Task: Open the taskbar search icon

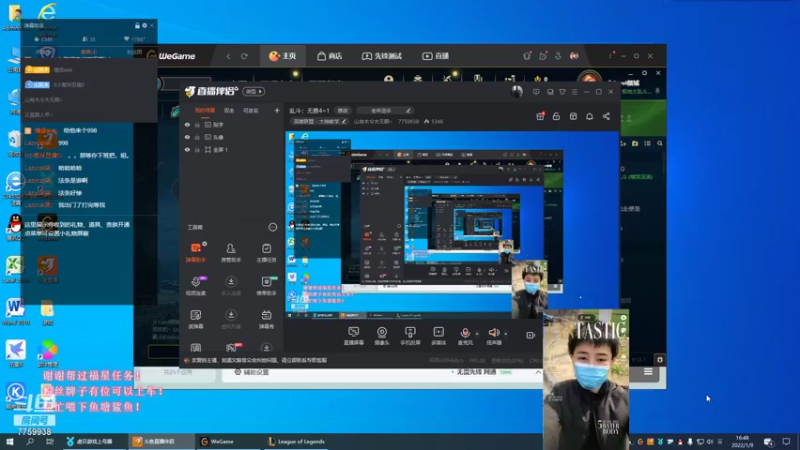Action: tap(30, 441)
